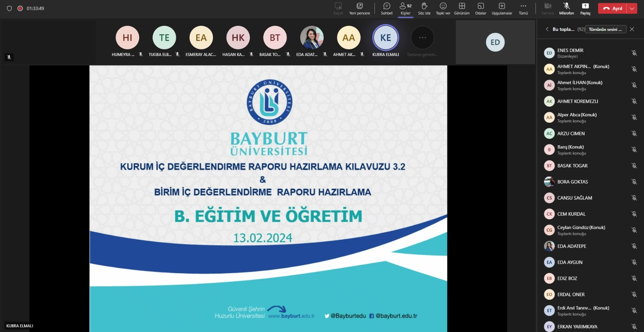Click the recording indicator icon
The width and height of the screenshot is (644, 332).
pos(20,8)
